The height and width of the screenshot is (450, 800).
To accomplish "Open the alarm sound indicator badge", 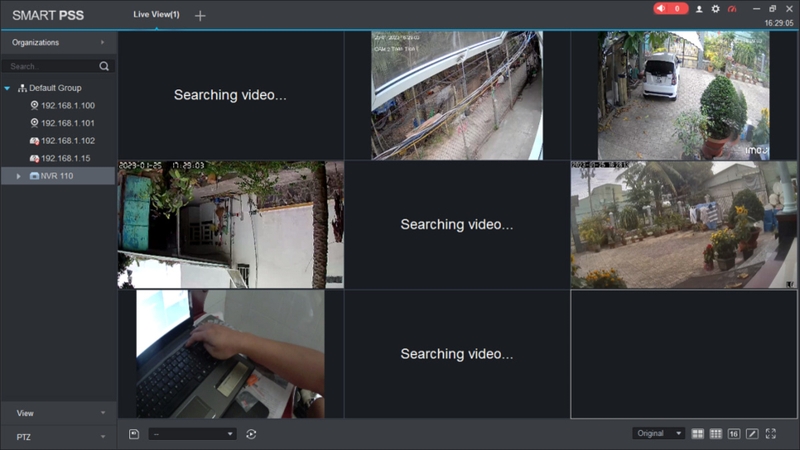I will pos(670,8).
